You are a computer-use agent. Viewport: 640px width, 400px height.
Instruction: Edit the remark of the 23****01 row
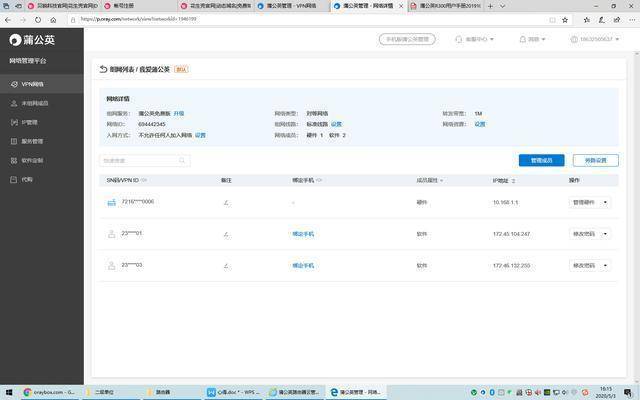pyautogui.click(x=226, y=234)
